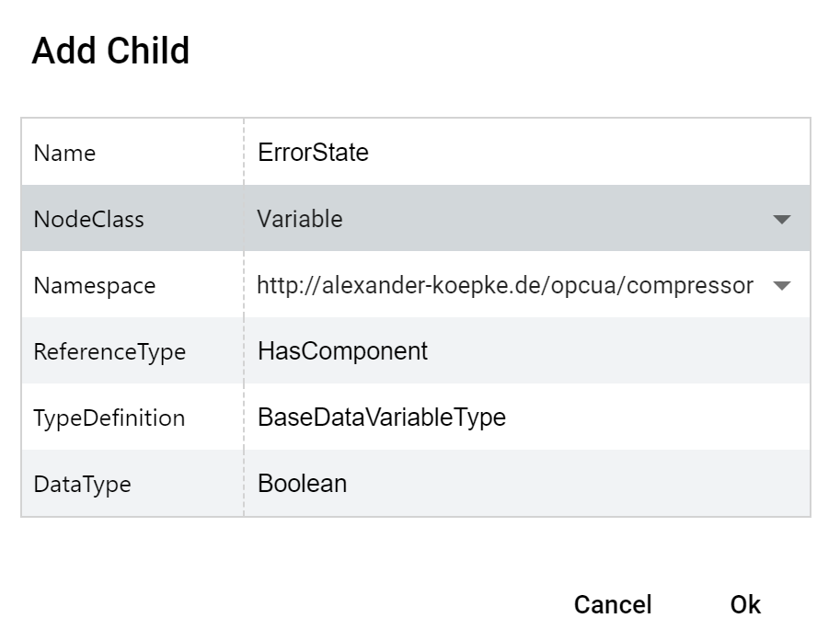Viewport: 840px width, 641px height.
Task: Select the Name row label
Action: [64, 154]
